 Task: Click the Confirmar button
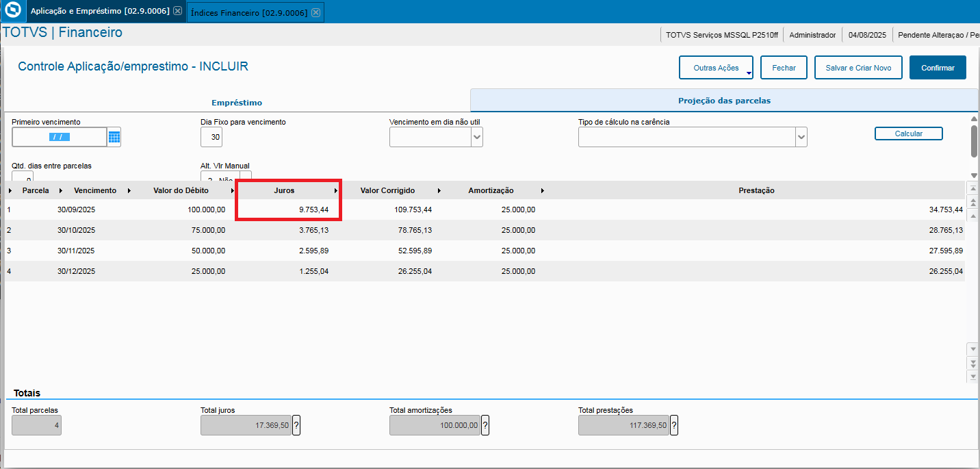938,68
